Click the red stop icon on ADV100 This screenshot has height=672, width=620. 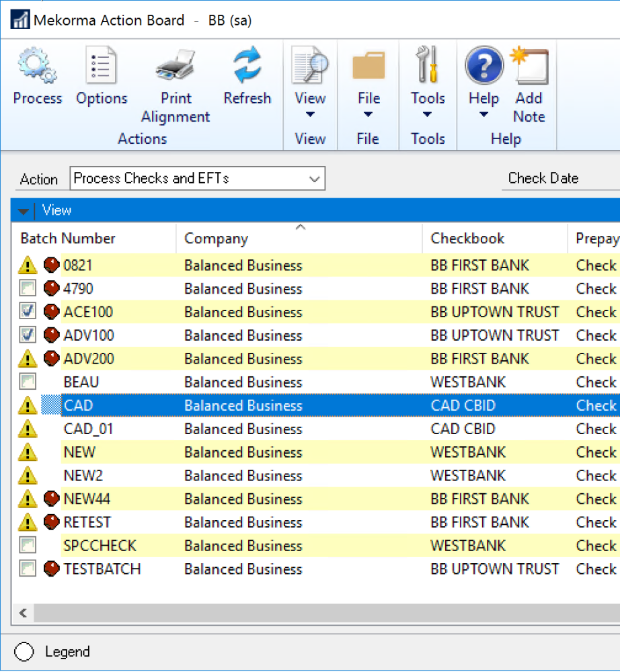(x=52, y=335)
